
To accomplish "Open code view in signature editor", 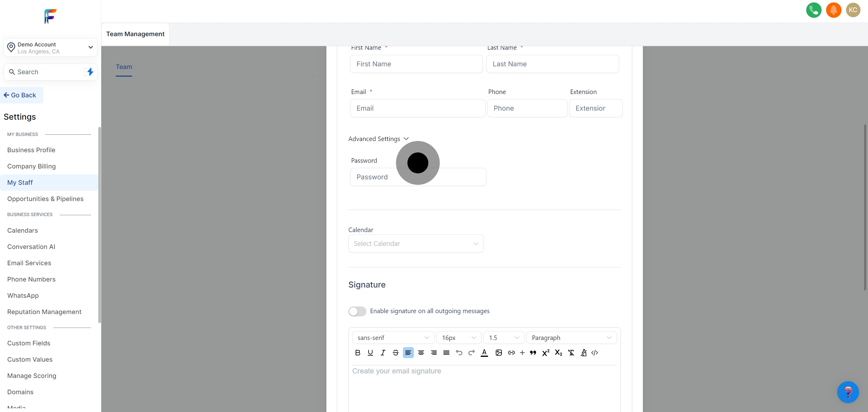I will (594, 352).
